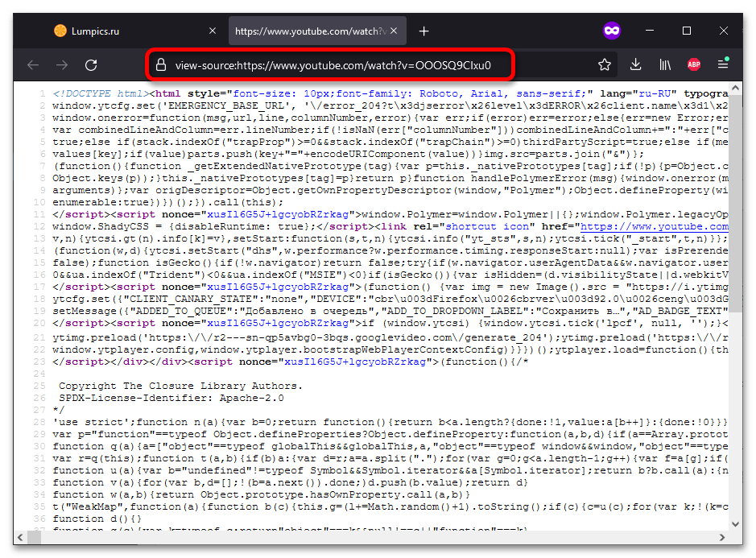This screenshot has width=756, height=558.
Task: Open a new tab with plus
Action: pos(423,31)
